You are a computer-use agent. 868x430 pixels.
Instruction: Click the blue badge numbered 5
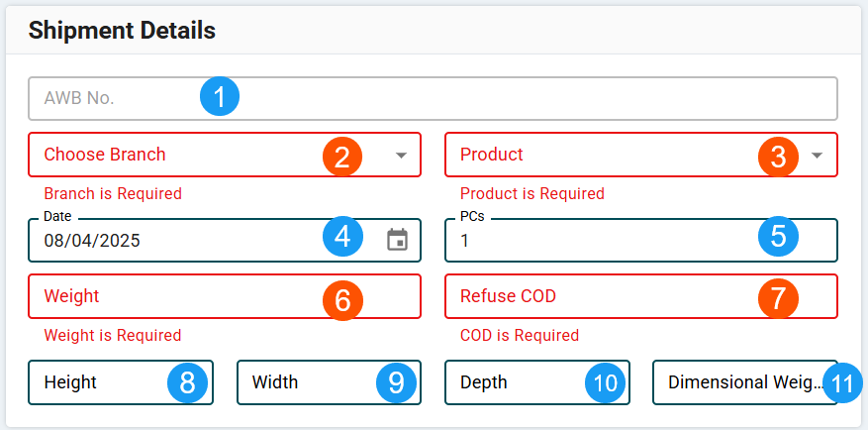tap(778, 237)
